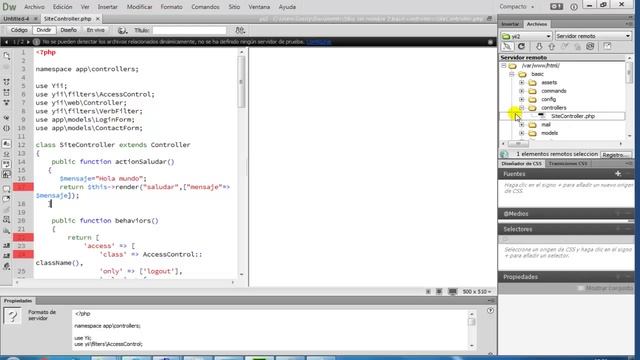640x360 pixels.
Task: Toggle Line Numbers in coding toolbar
Action: tap(7, 144)
